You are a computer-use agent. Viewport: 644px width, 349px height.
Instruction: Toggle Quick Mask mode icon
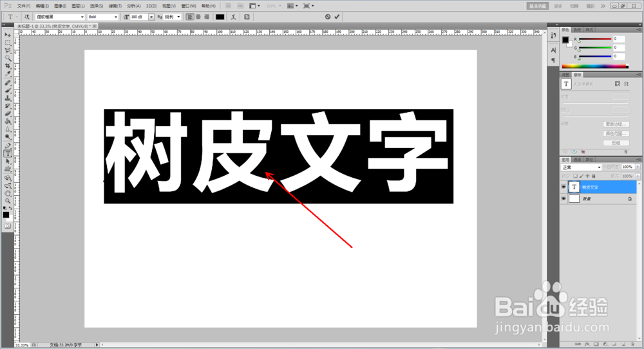coord(7,226)
